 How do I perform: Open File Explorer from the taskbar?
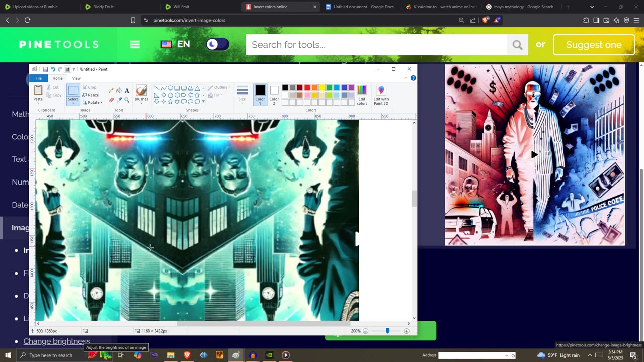tap(171, 355)
